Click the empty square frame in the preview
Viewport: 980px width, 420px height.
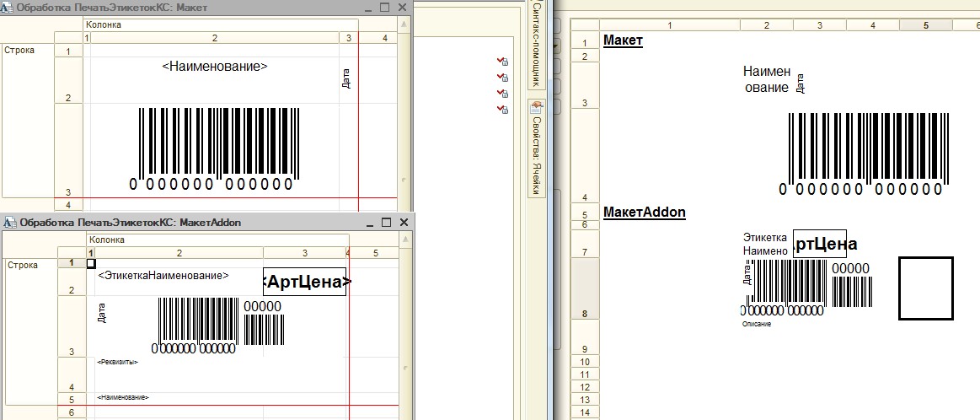[x=925, y=288]
